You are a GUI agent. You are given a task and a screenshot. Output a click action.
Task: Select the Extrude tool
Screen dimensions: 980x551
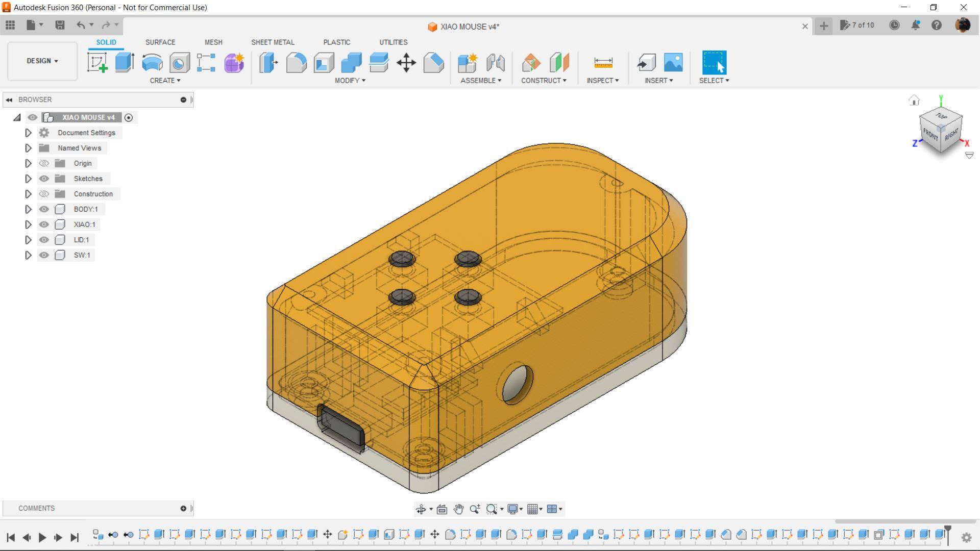coord(125,63)
